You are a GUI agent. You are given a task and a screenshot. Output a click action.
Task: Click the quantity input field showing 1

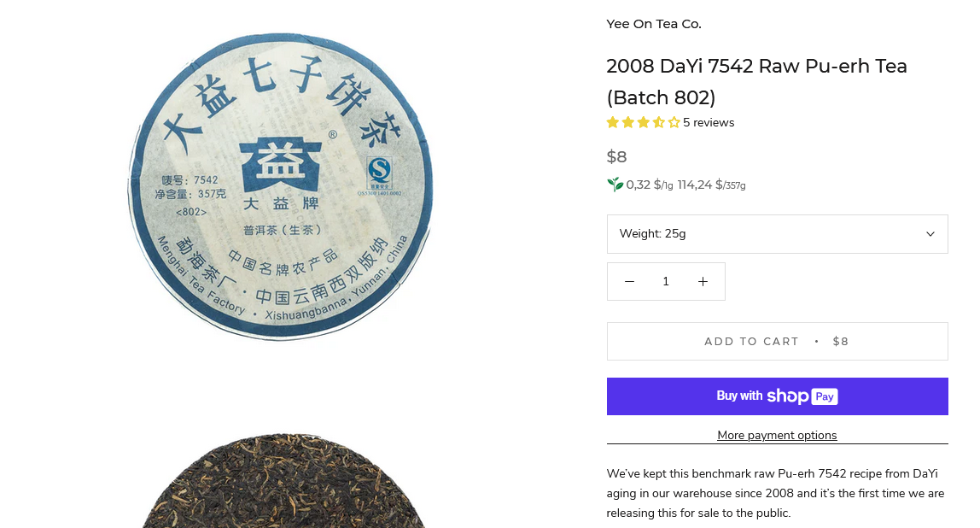point(666,282)
